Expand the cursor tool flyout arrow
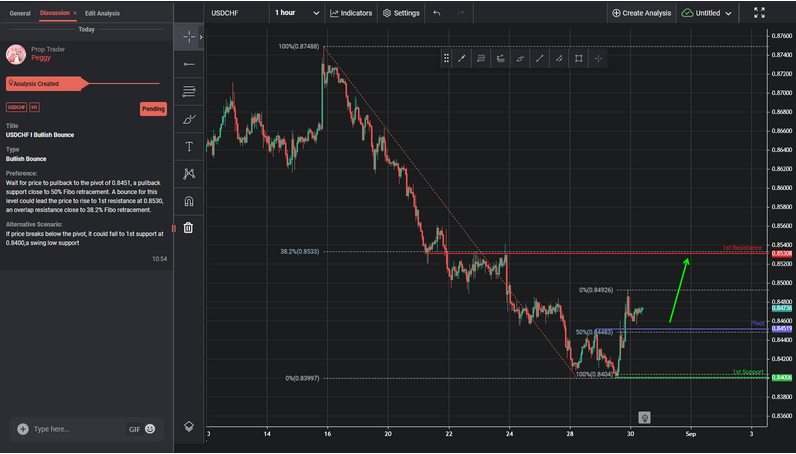The height and width of the screenshot is (454, 796). pos(201,37)
